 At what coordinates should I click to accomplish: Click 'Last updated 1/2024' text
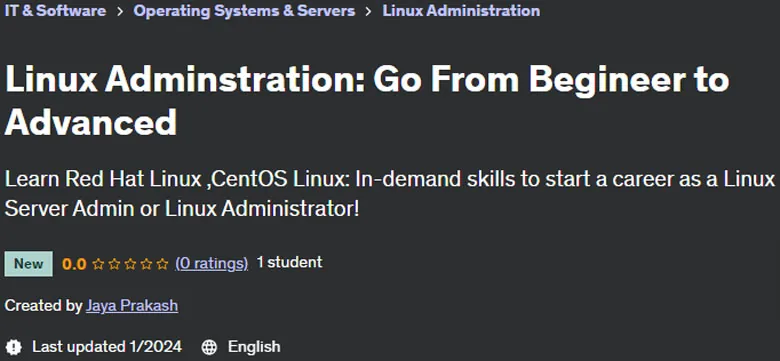107,347
